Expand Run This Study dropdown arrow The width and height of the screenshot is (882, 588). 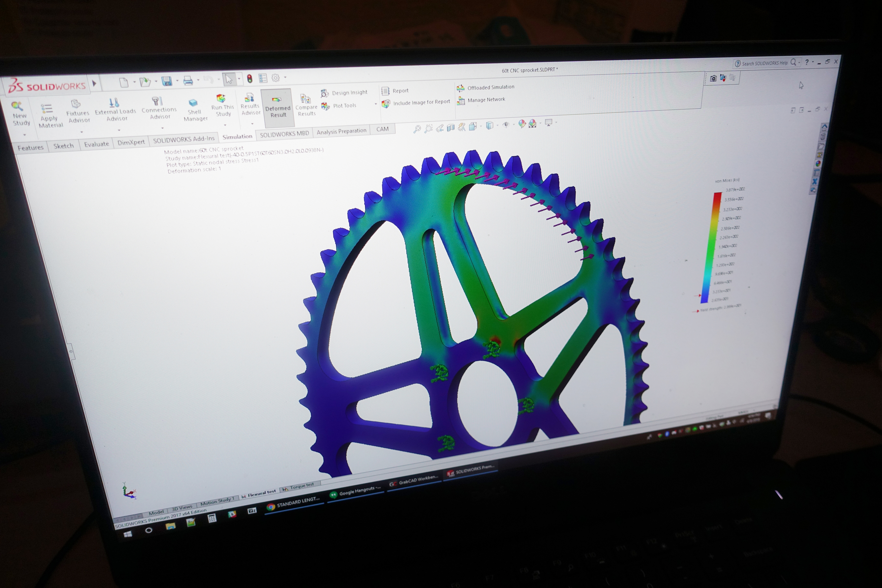[225, 125]
